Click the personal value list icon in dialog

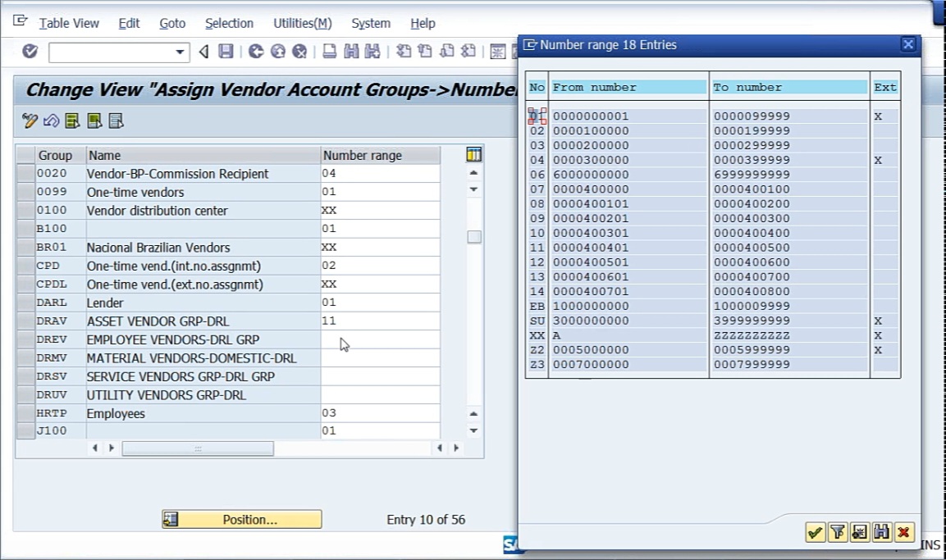pos(860,532)
